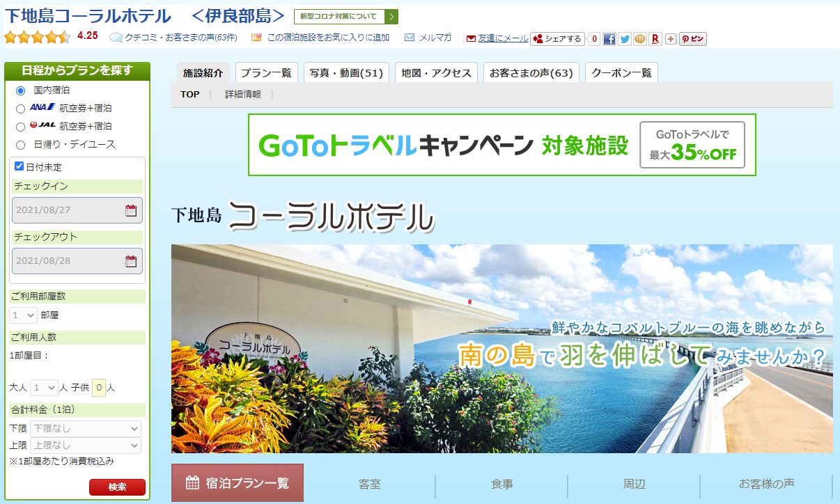Click この宿泊施設をお気に入りに追加 link
The height and width of the screenshot is (504, 840).
pyautogui.click(x=328, y=38)
